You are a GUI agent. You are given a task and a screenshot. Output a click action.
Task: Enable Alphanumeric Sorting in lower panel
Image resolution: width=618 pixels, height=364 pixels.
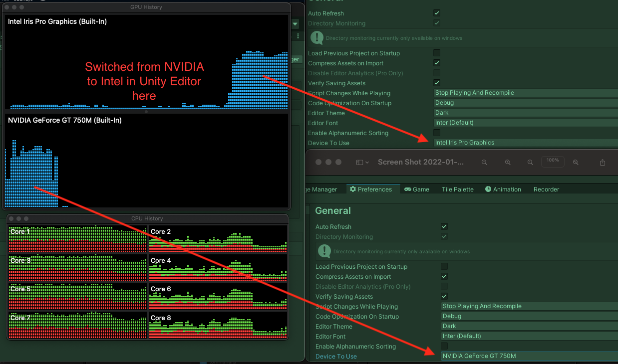(444, 346)
